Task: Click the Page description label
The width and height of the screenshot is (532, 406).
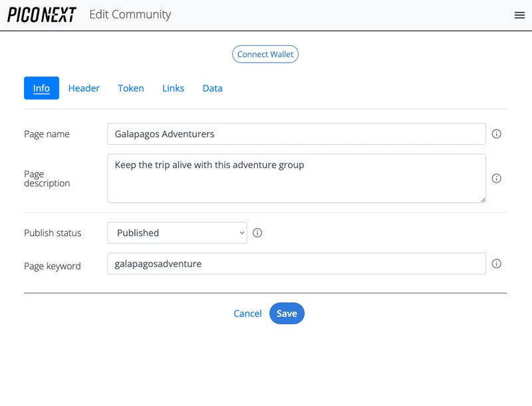Action: pyautogui.click(x=47, y=179)
